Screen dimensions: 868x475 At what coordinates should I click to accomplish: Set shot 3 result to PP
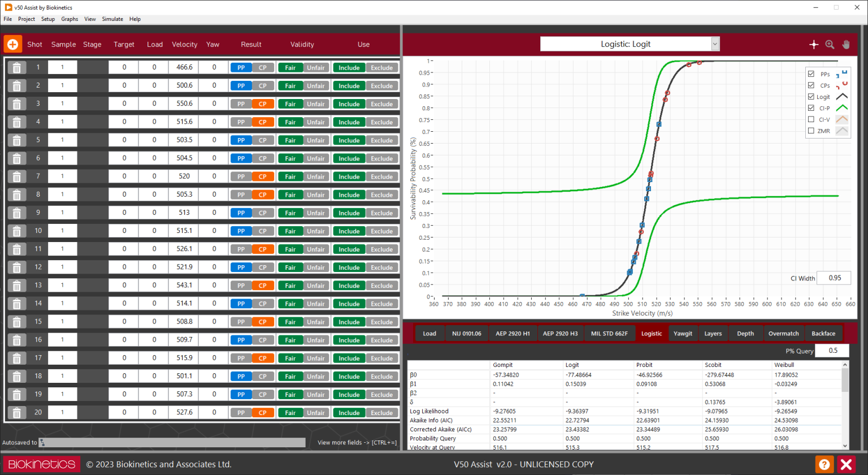(241, 103)
